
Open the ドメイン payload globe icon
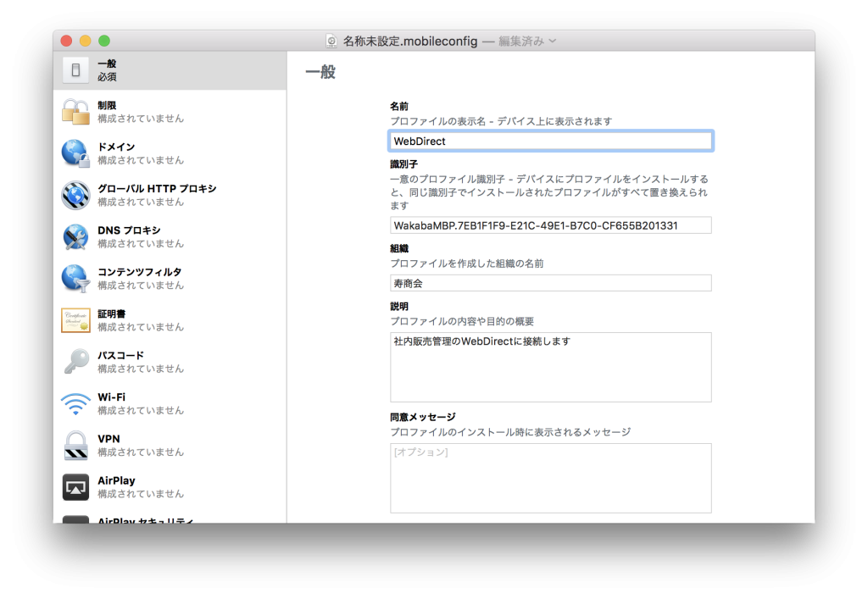75,153
